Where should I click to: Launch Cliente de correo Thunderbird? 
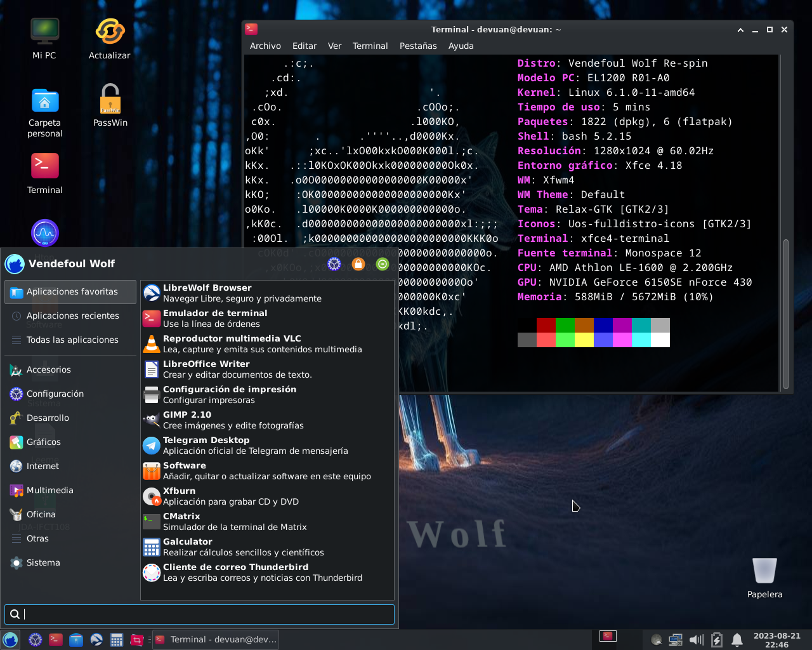click(x=267, y=573)
